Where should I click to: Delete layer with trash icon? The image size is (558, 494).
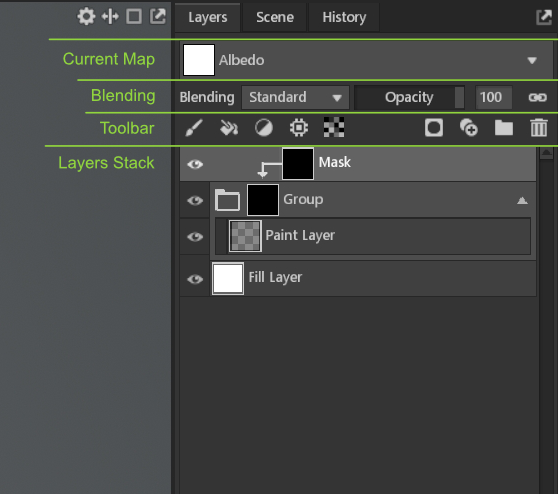[539, 127]
